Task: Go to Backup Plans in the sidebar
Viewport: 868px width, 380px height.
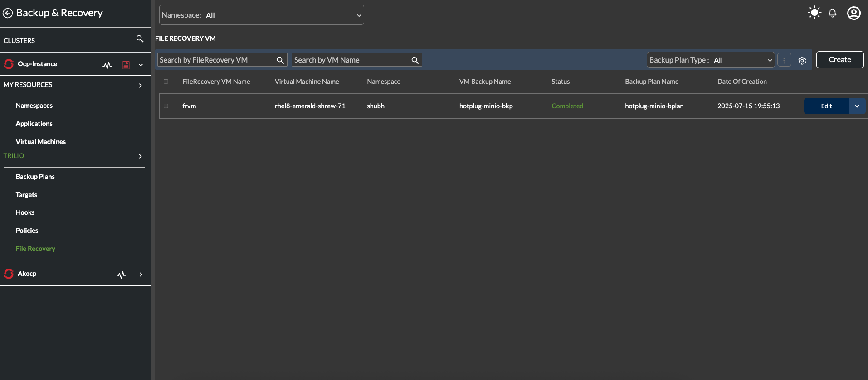Action: 35,177
